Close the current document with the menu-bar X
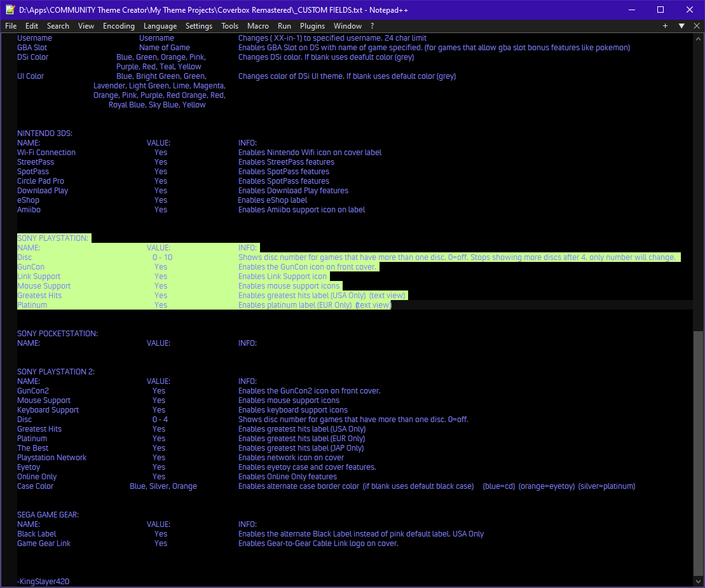The image size is (705, 588). (x=697, y=26)
